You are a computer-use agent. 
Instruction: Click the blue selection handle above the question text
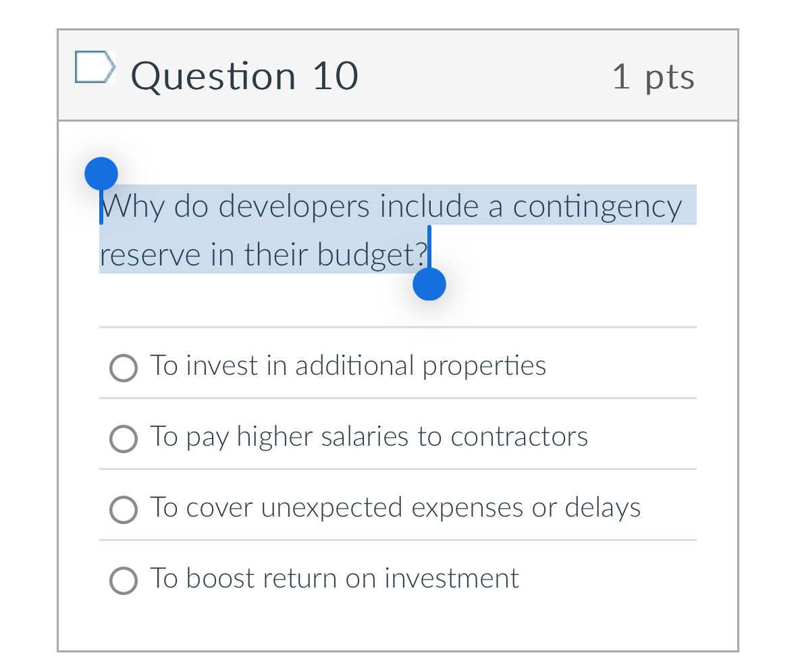[x=101, y=174]
